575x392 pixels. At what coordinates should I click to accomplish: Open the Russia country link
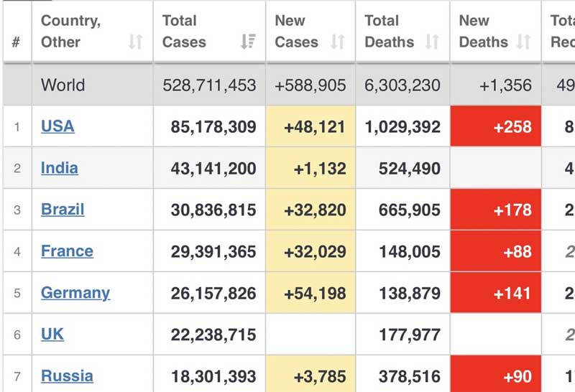tap(67, 376)
